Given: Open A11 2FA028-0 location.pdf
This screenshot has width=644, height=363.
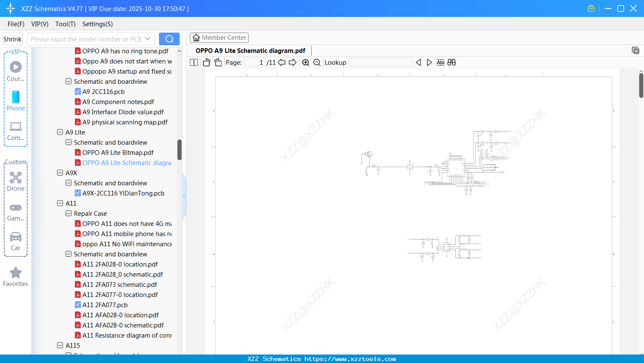Looking at the screenshot, I should click(120, 264).
